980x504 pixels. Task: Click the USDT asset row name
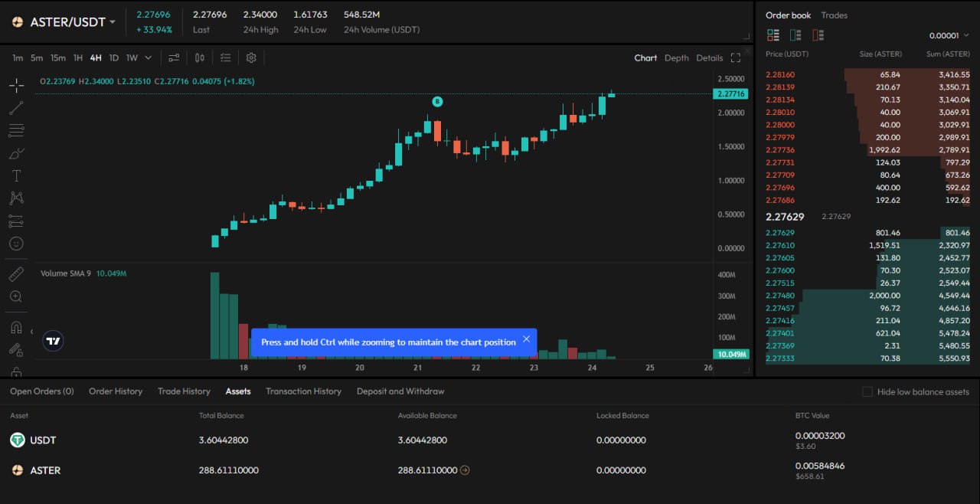pyautogui.click(x=43, y=440)
